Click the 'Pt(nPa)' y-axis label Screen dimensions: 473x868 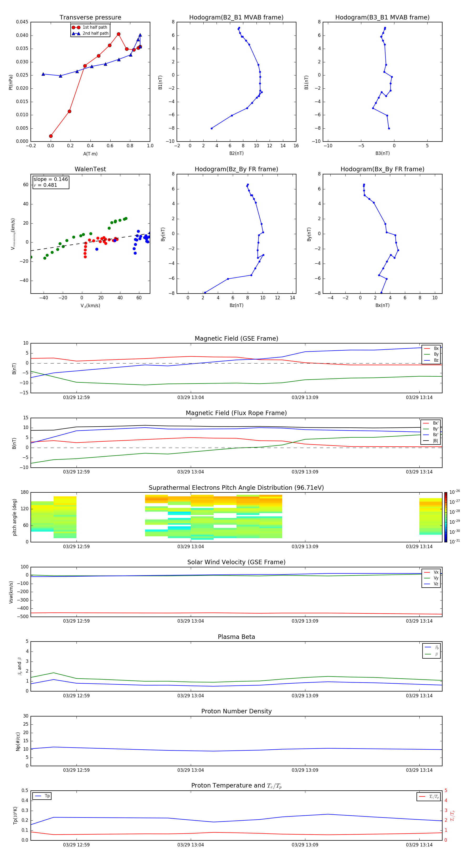[x=11, y=82]
